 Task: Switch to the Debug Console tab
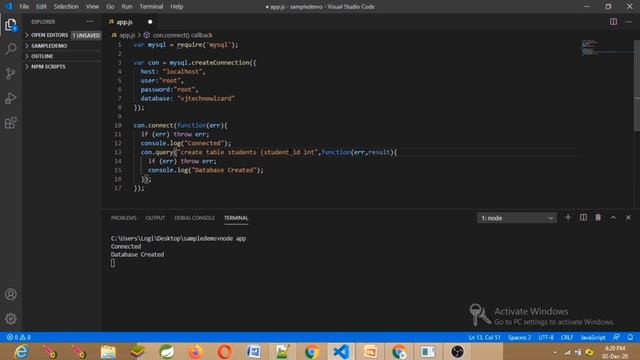194,218
